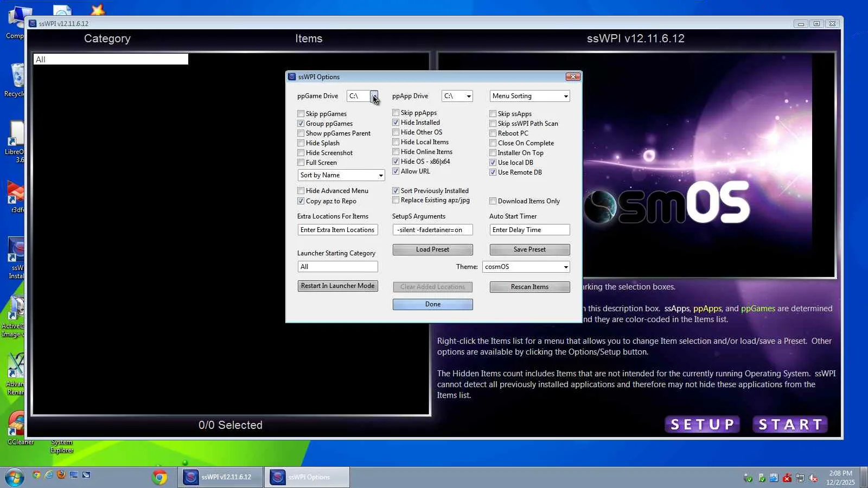
Task: Select the LibreOffice desktop shortcut
Action: (15, 142)
